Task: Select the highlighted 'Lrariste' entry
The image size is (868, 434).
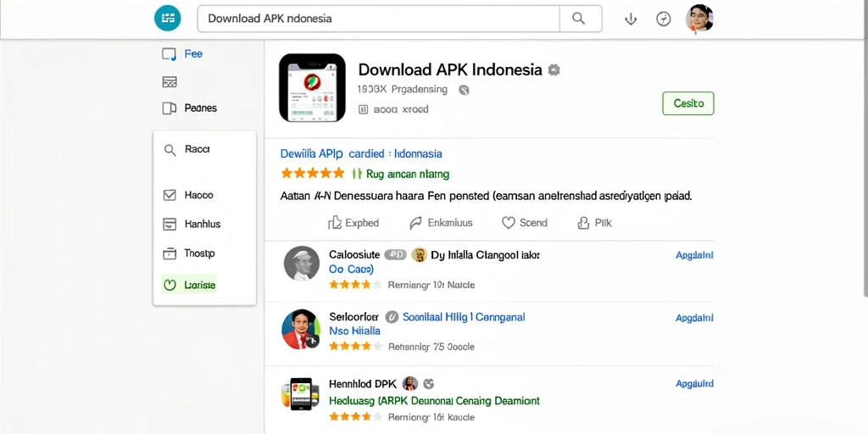Action: (189, 286)
